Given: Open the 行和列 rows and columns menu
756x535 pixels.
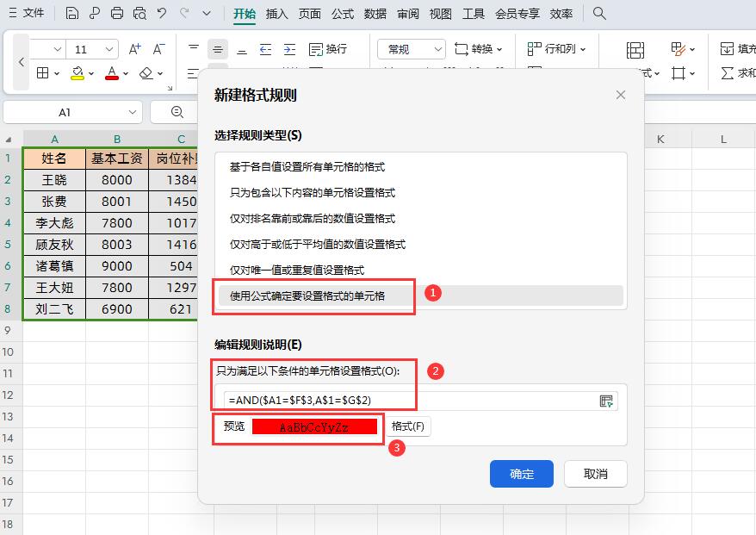Looking at the screenshot, I should pyautogui.click(x=556, y=49).
